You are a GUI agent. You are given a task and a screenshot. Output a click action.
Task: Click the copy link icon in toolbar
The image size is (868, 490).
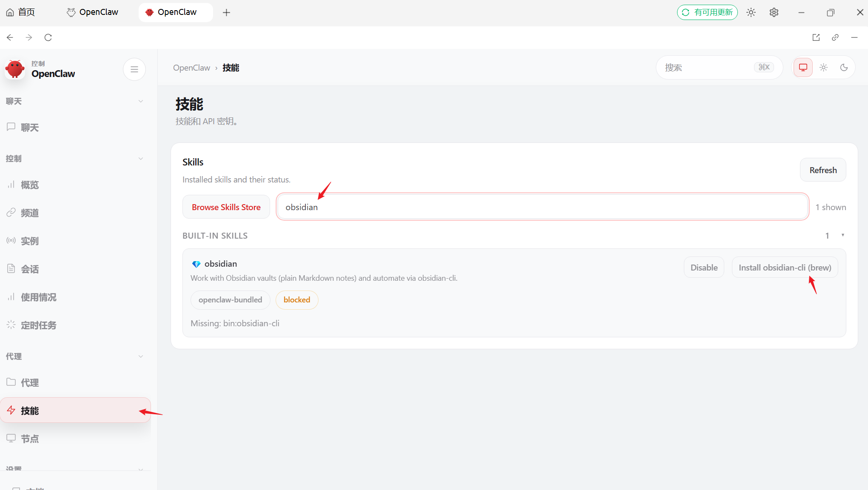835,37
